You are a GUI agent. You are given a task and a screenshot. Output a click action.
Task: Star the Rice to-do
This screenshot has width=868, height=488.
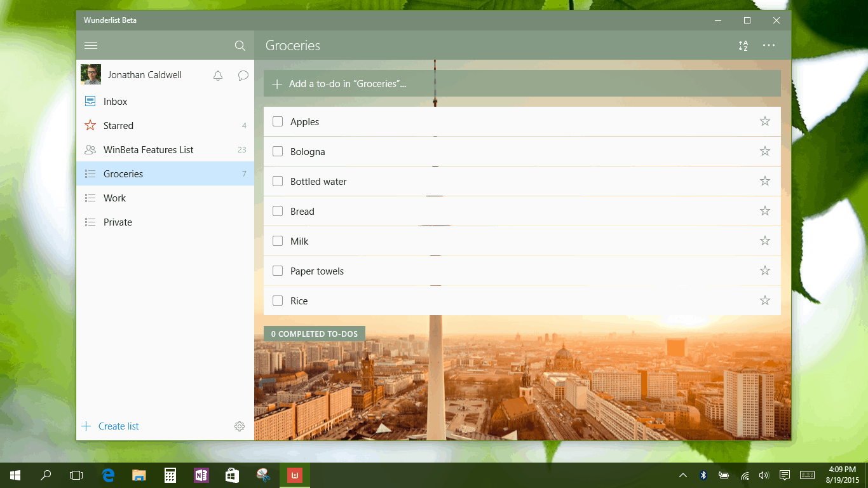764,301
